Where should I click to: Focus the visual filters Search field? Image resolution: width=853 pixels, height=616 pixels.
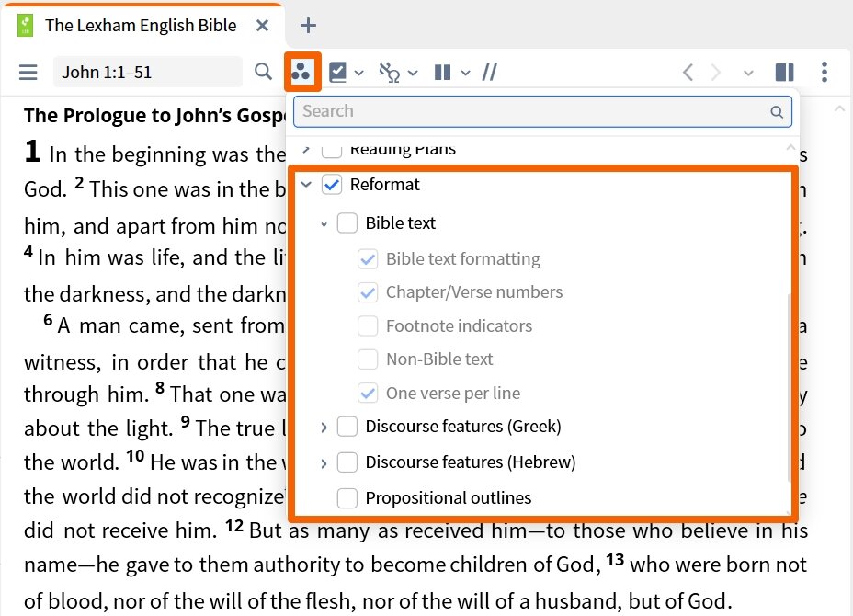click(542, 111)
